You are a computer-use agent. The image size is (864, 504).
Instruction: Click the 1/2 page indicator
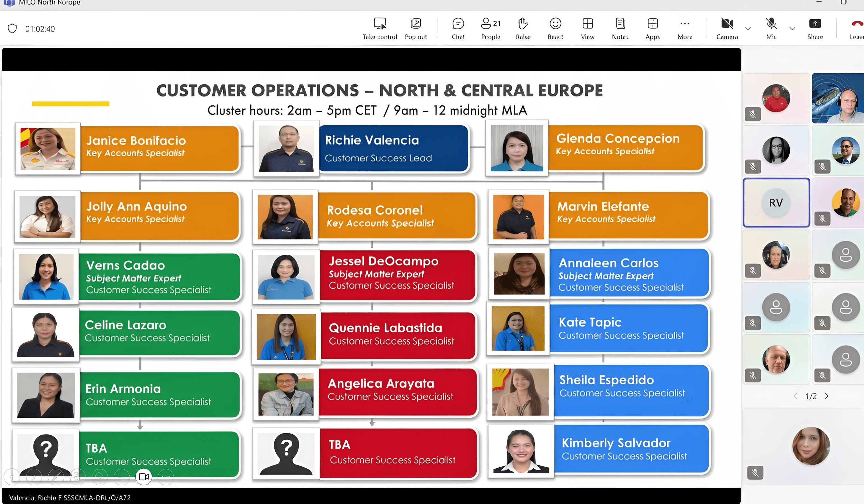[x=811, y=396]
